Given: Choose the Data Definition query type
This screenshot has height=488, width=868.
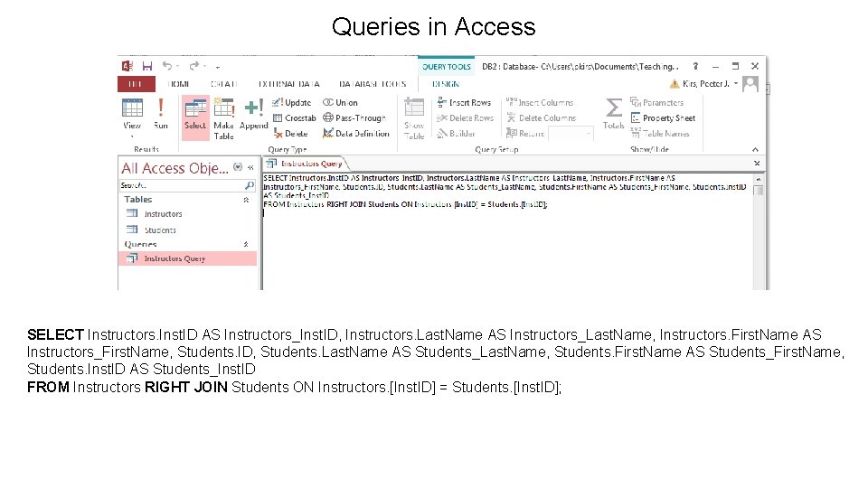Looking at the screenshot, I should 356,134.
